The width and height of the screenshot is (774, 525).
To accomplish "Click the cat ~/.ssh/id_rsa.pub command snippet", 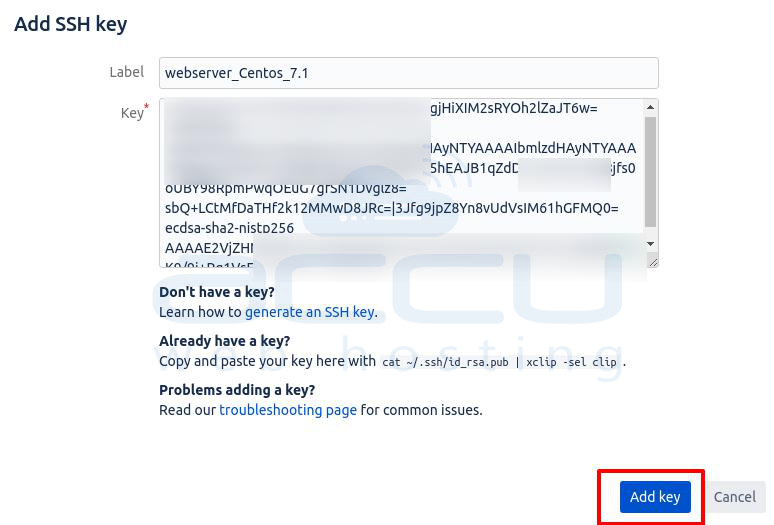I will pyautogui.click(x=499, y=362).
